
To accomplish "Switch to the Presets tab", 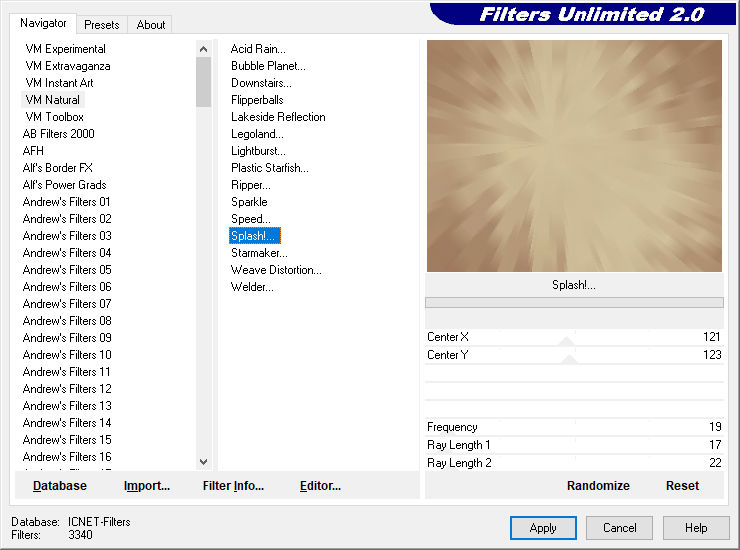I will point(101,25).
